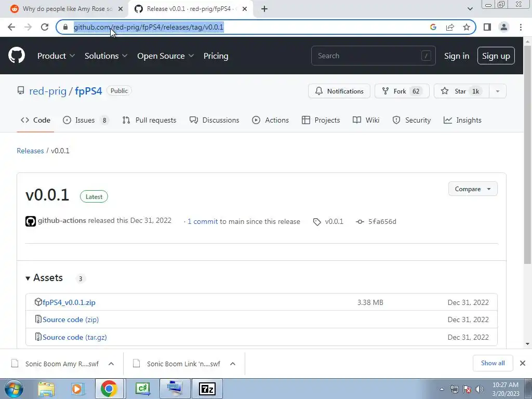Open the Projects tab
This screenshot has height=399, width=532.
pos(321,120)
